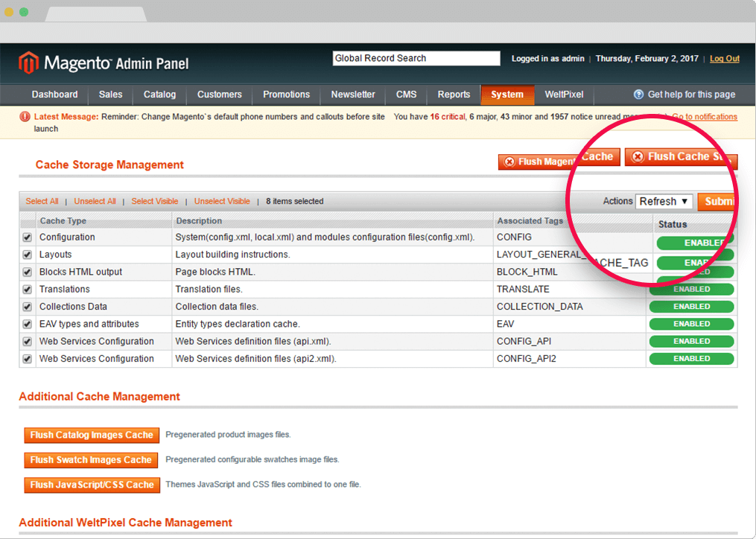Screen dimensions: 756x539
Task: Switch to the Dashboard tab
Action: pyautogui.click(x=54, y=95)
